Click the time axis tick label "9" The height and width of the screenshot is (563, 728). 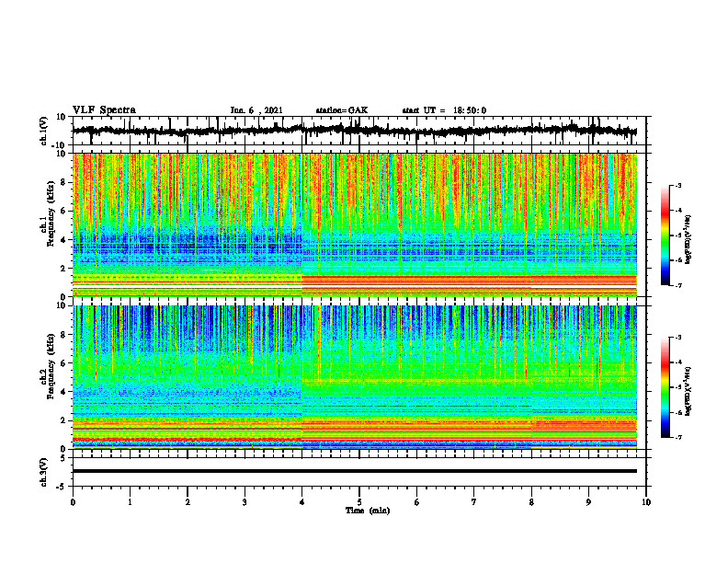588,502
